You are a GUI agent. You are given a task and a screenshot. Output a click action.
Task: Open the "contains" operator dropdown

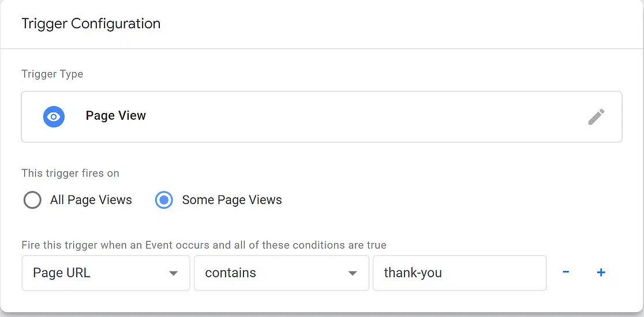pos(282,273)
